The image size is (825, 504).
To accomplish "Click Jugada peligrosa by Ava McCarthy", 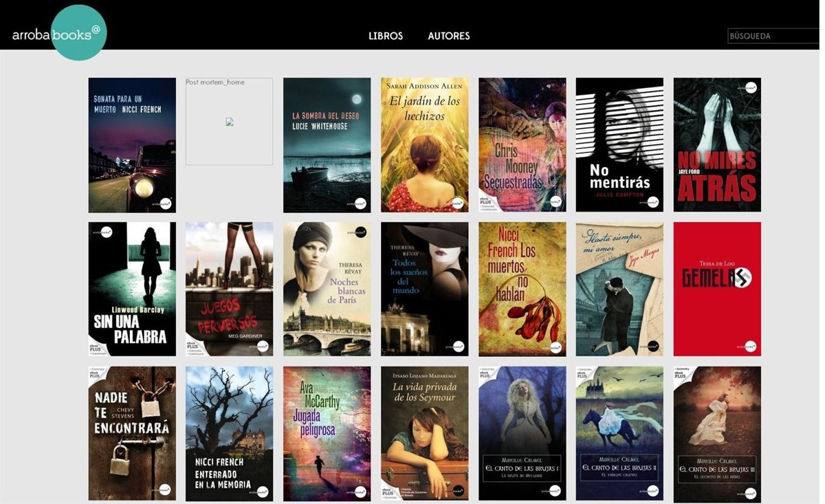I will click(327, 433).
